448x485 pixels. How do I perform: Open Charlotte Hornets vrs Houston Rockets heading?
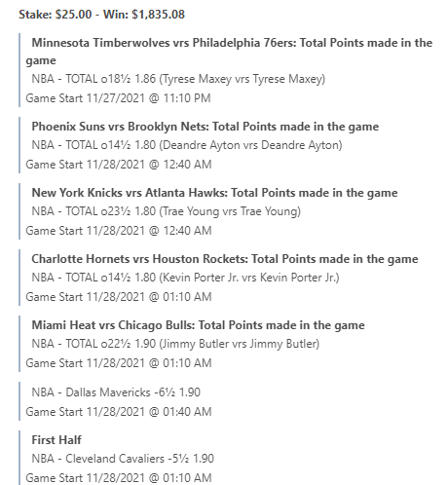[225, 259]
